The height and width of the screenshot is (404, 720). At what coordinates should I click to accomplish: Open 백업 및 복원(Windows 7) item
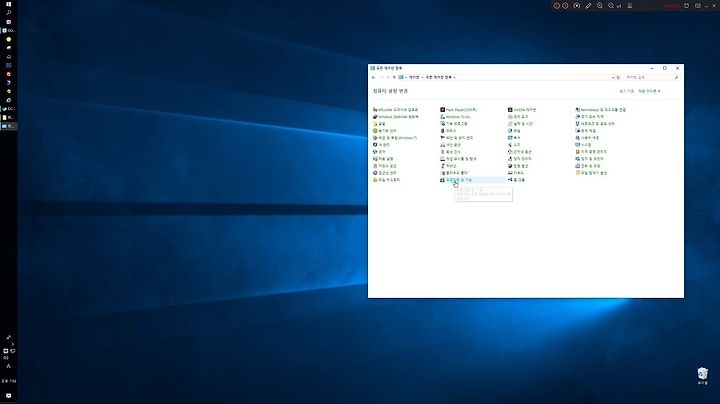point(395,138)
